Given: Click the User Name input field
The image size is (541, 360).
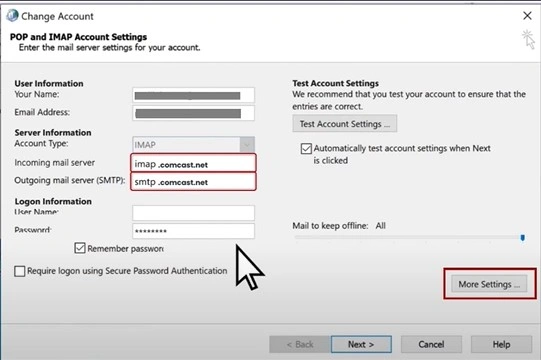Looking at the screenshot, I should [x=193, y=213].
